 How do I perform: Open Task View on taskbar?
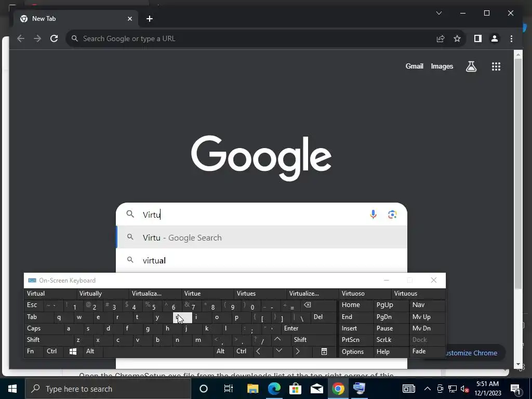(x=229, y=389)
